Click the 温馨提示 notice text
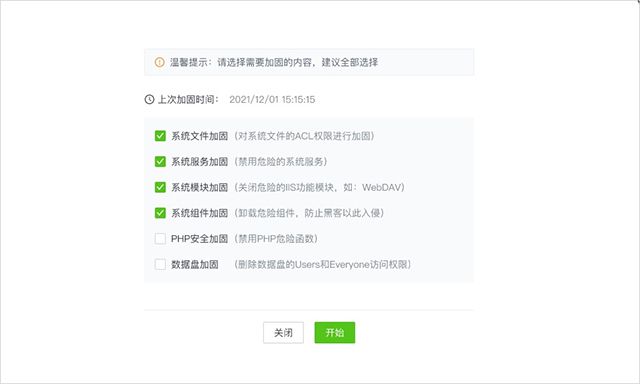The width and height of the screenshot is (640, 384). point(274,62)
